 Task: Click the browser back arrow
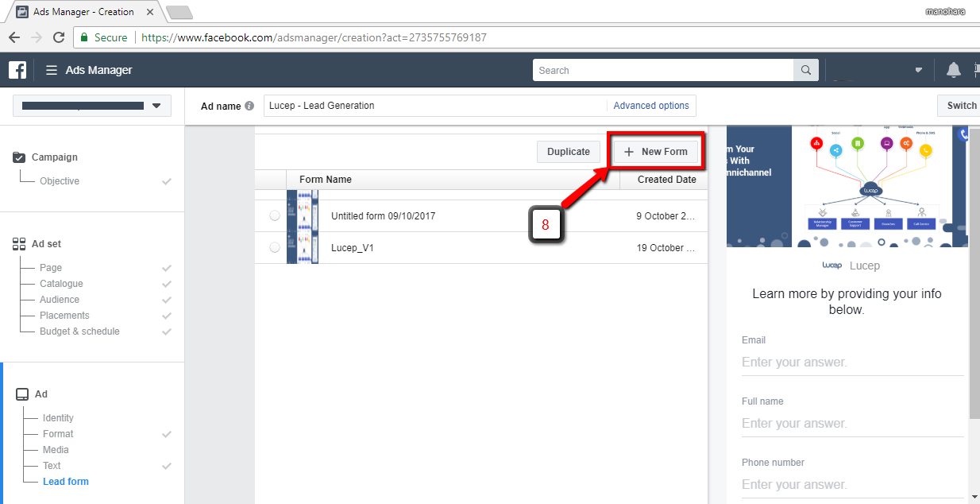click(x=14, y=37)
